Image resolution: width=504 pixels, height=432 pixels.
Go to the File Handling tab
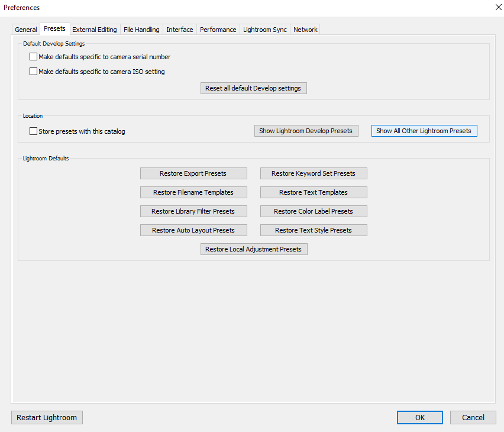click(141, 30)
